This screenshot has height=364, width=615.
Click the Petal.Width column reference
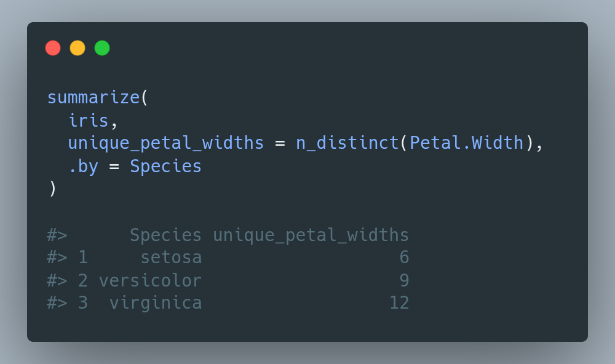tap(466, 143)
